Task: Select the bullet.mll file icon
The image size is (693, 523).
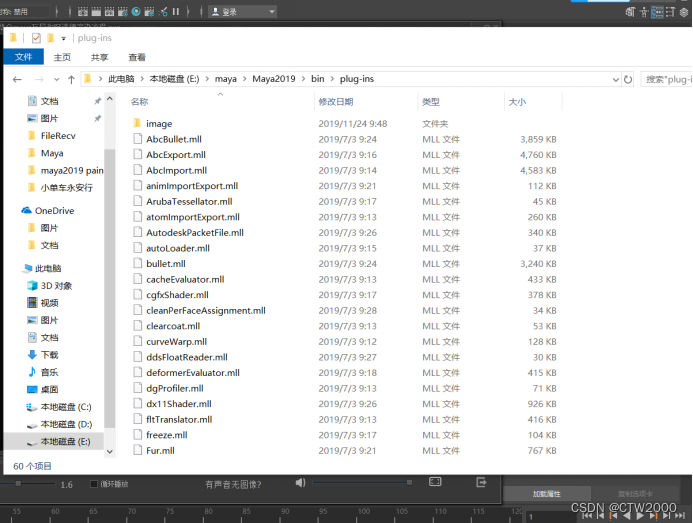Action: click(138, 263)
